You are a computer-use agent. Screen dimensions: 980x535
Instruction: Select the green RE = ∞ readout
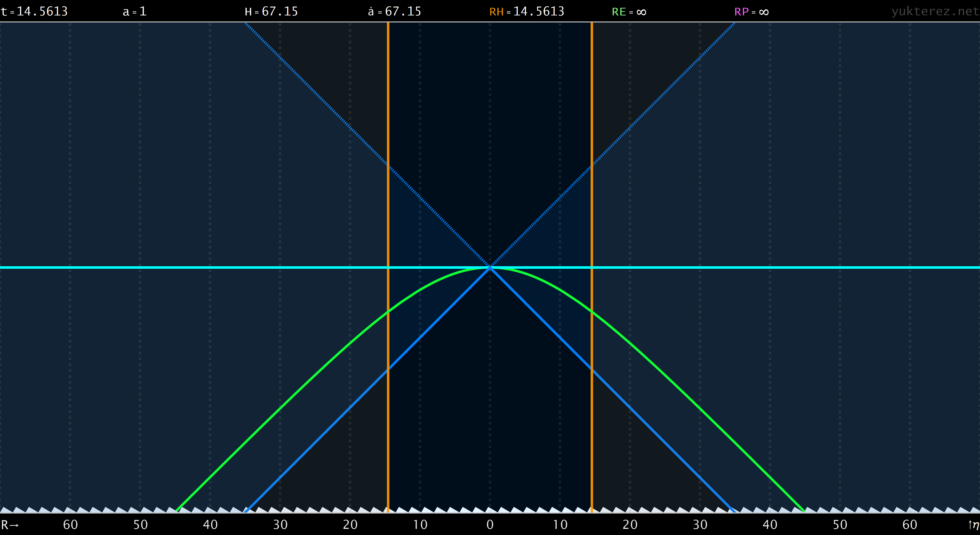629,12
